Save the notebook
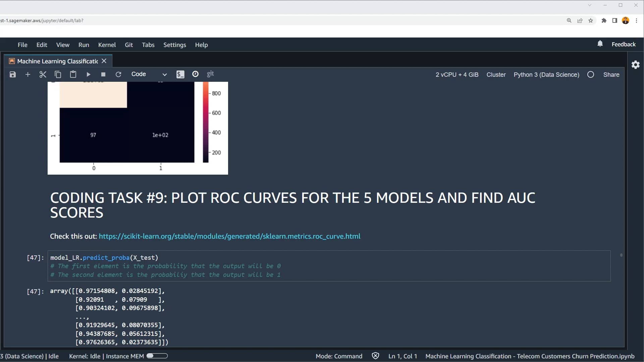Viewport: 644px width, 362px height. (x=12, y=74)
